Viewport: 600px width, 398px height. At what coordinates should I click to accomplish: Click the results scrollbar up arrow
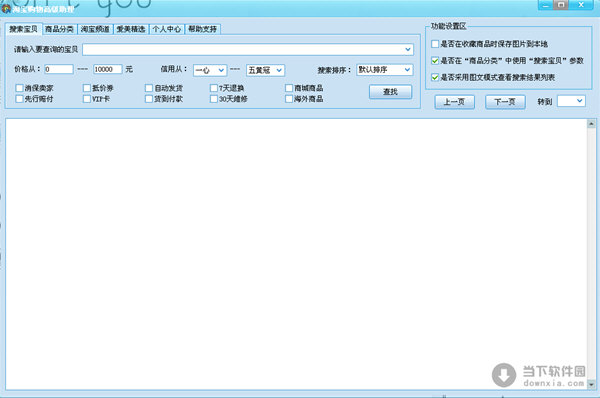[591, 124]
